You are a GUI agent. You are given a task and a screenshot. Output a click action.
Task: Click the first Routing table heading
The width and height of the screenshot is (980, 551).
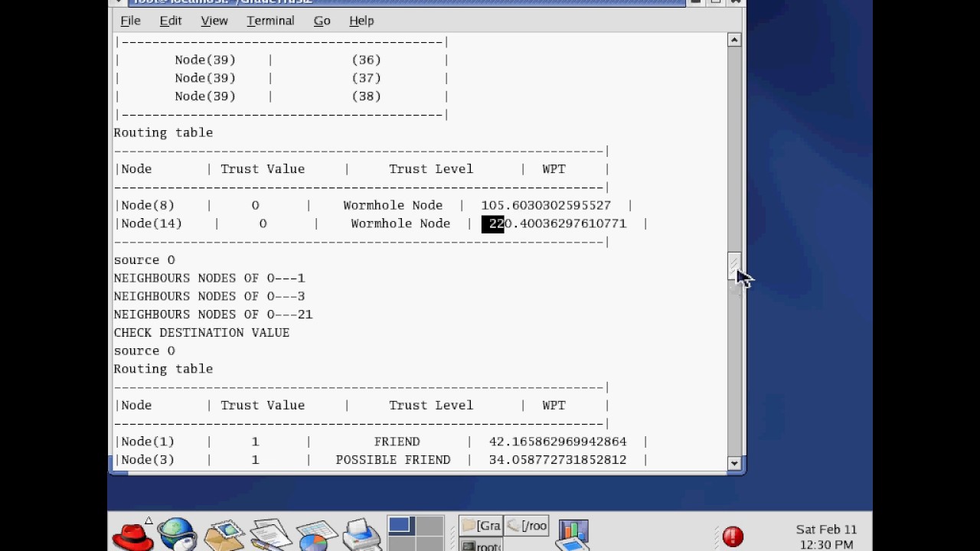click(163, 132)
